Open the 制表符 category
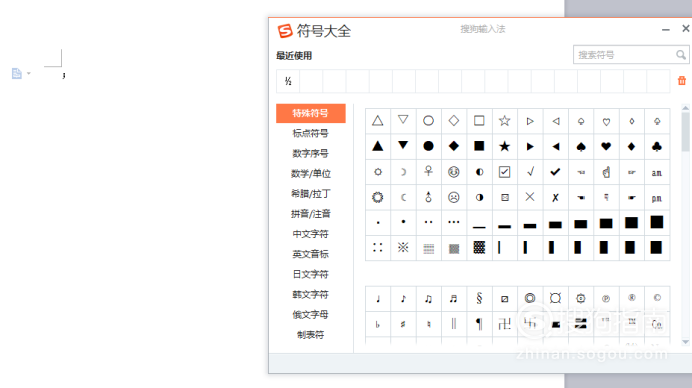692x388 pixels. point(311,335)
